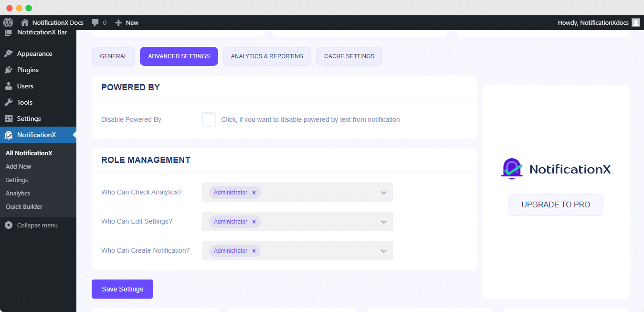The width and height of the screenshot is (644, 312).
Task: Open the Analytics submenu link
Action: point(18,194)
